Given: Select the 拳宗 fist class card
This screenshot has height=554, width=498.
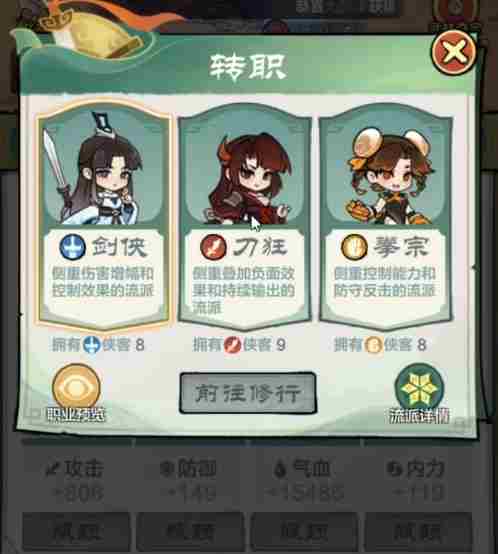Looking at the screenshot, I should (386, 216).
